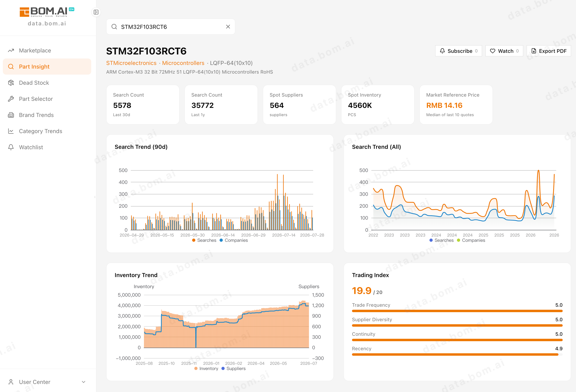Click the heart icon in Watch
This screenshot has width=576, height=392.
pyautogui.click(x=493, y=51)
